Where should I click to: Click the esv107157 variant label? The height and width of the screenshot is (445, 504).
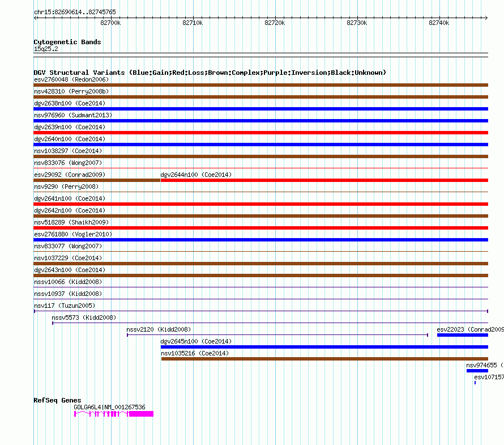pyautogui.click(x=489, y=377)
